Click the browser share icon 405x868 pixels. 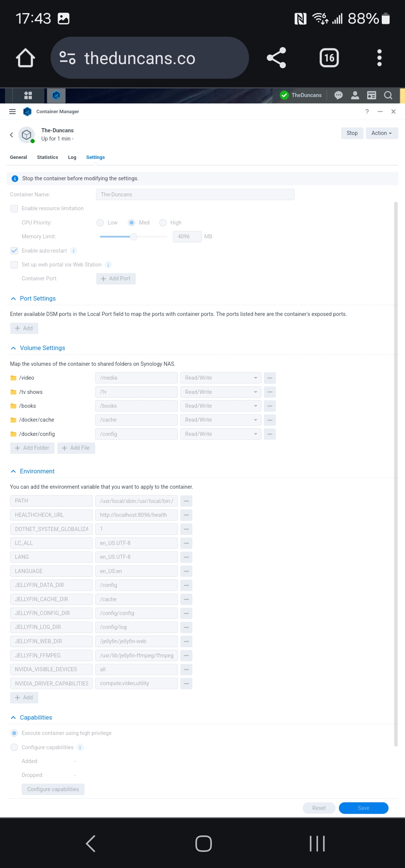point(276,58)
